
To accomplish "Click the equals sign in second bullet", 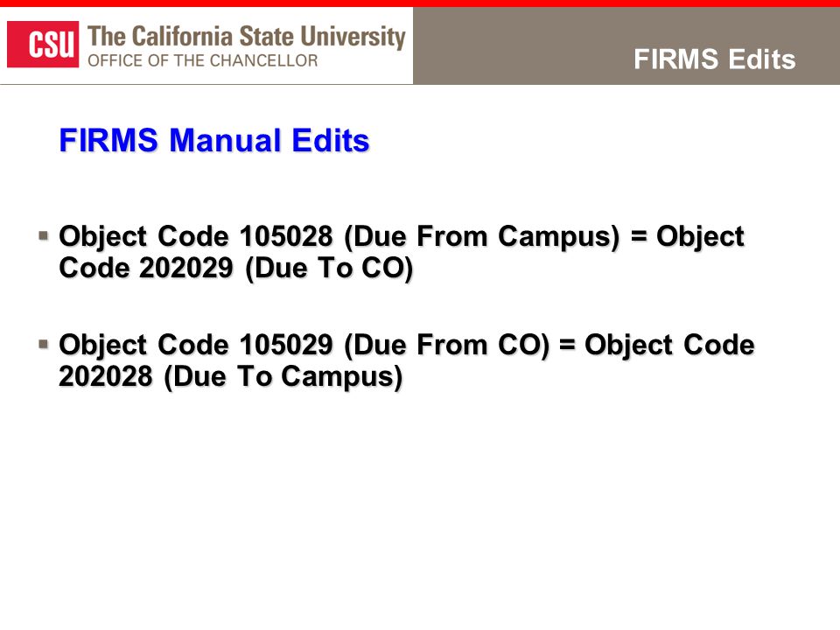I will (567, 345).
